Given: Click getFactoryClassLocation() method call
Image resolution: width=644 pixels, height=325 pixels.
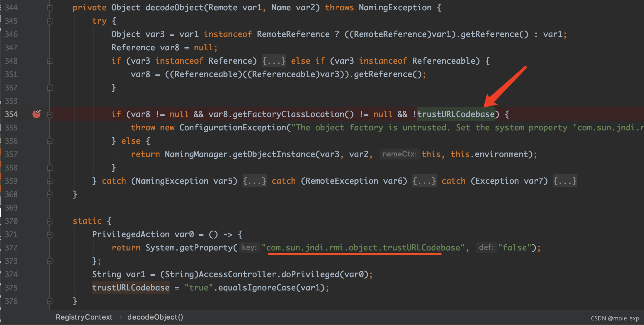Looking at the screenshot, I should tap(293, 114).
